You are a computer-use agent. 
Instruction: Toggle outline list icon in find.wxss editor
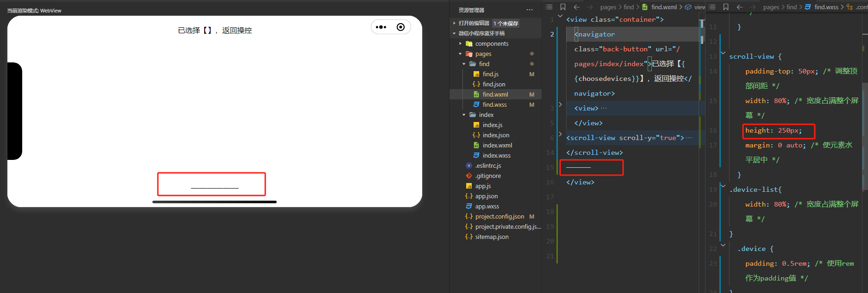point(712,7)
